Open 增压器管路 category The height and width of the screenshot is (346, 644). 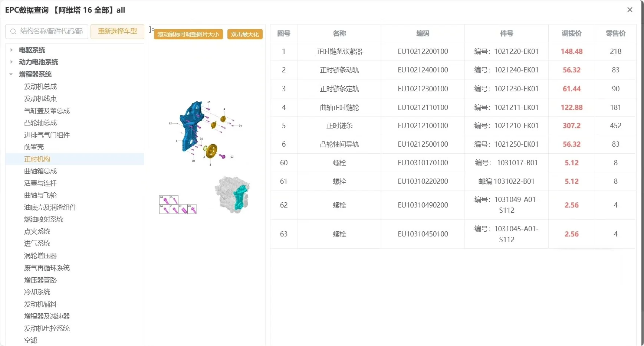click(40, 280)
